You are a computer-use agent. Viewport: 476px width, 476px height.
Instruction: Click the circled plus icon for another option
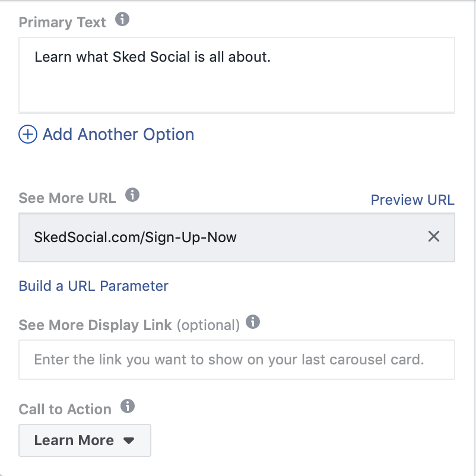[27, 135]
